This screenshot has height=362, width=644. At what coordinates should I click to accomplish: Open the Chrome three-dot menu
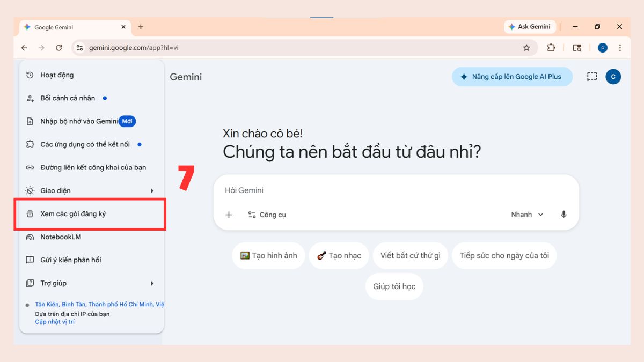tap(620, 48)
